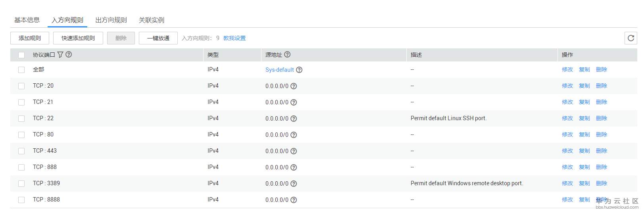Click the grey 删除 toolbar button
This screenshot has height=213, width=644.
click(121, 38)
